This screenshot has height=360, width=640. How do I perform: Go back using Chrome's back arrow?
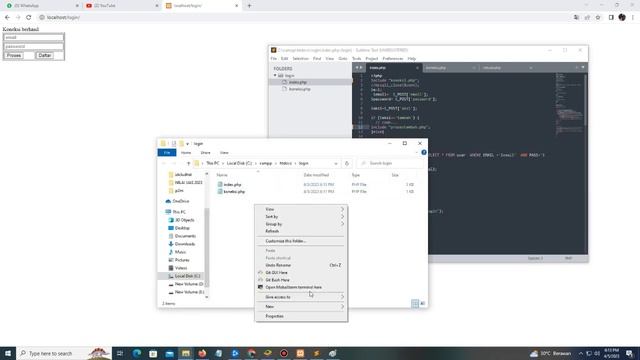(x=7, y=18)
